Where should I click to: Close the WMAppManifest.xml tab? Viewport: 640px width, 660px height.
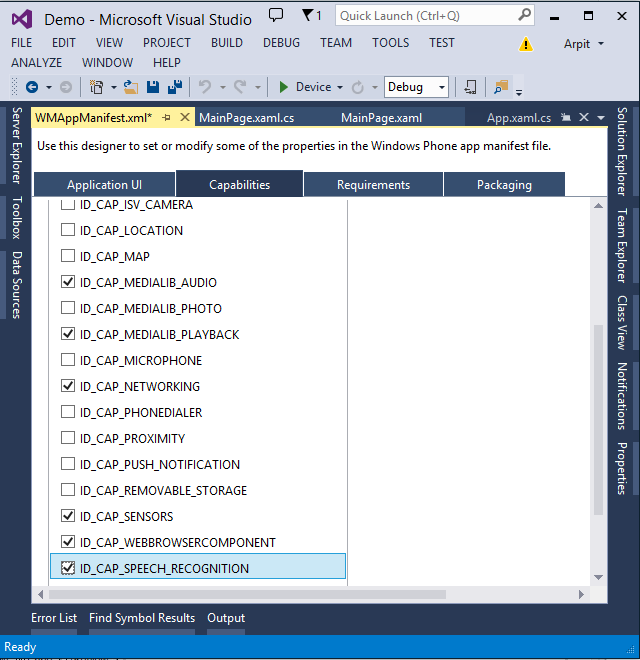point(185,117)
